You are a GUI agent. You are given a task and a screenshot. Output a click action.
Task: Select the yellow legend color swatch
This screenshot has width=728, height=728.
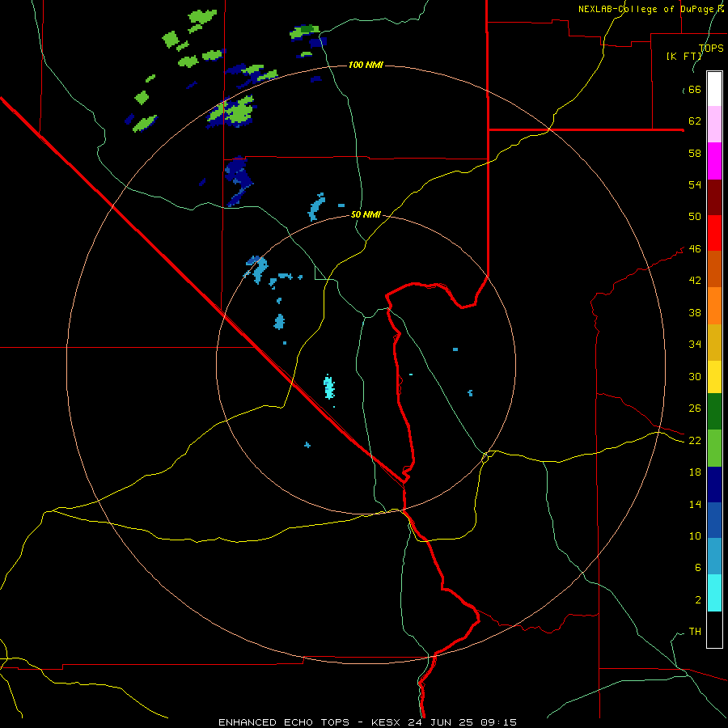click(714, 377)
